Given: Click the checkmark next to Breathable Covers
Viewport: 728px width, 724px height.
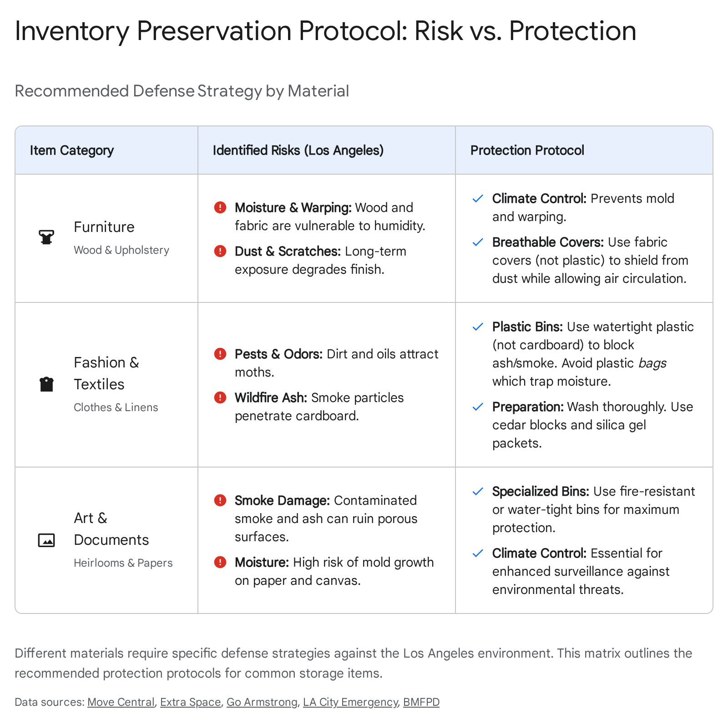Looking at the screenshot, I should pyautogui.click(x=478, y=242).
